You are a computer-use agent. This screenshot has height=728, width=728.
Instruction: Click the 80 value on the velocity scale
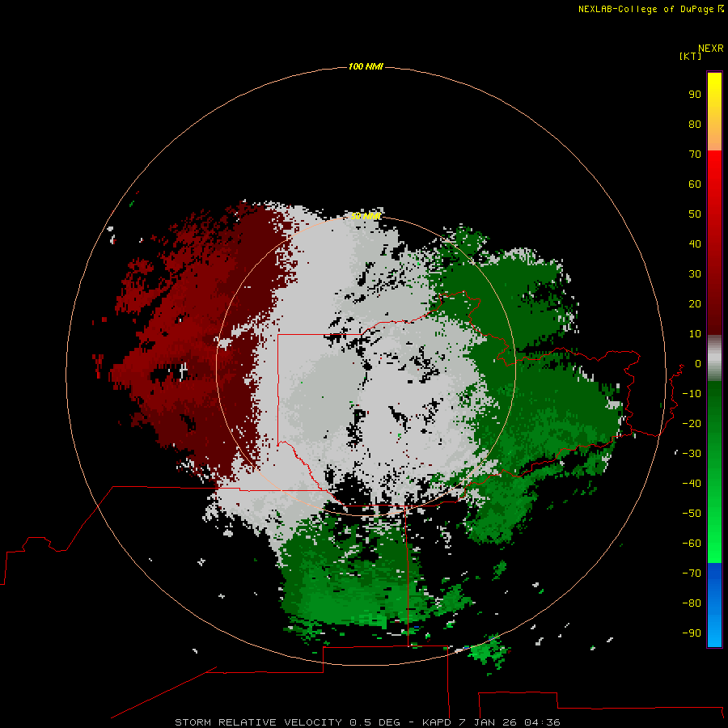(695, 124)
